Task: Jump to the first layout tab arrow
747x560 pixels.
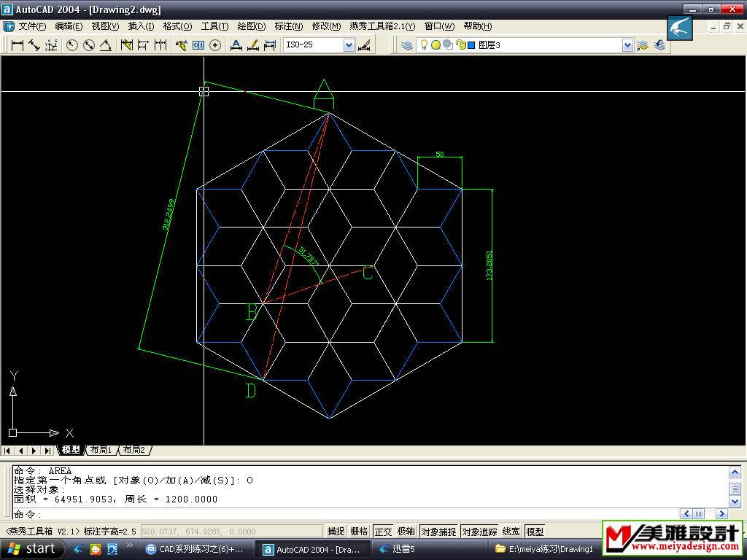Action: pos(7,451)
